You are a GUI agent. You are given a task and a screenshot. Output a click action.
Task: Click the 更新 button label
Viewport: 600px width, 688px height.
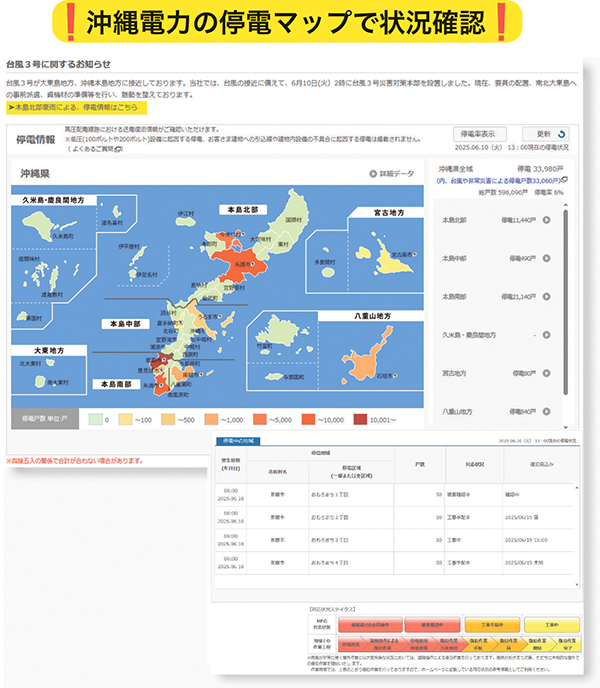point(543,134)
